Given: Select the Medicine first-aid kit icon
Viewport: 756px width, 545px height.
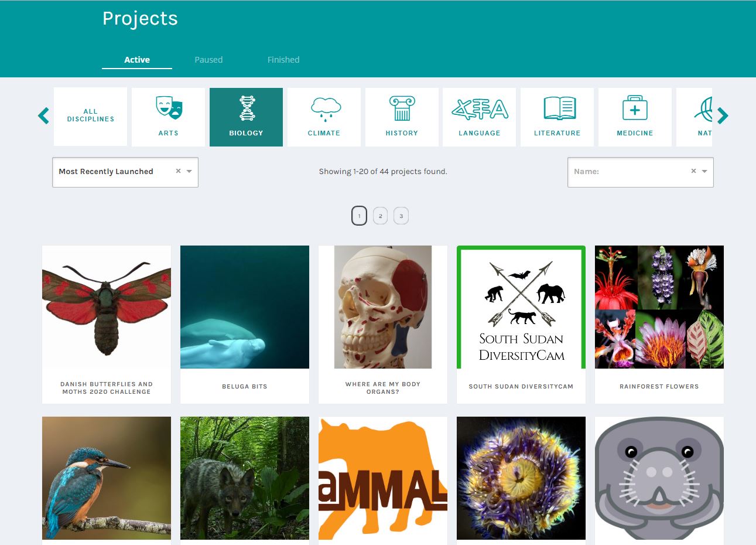Looking at the screenshot, I should [x=635, y=108].
